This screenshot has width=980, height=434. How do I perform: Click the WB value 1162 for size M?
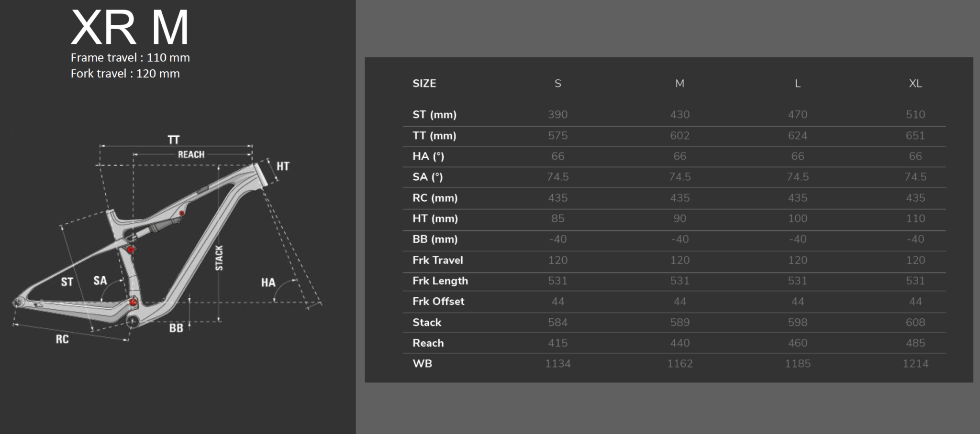(679, 364)
